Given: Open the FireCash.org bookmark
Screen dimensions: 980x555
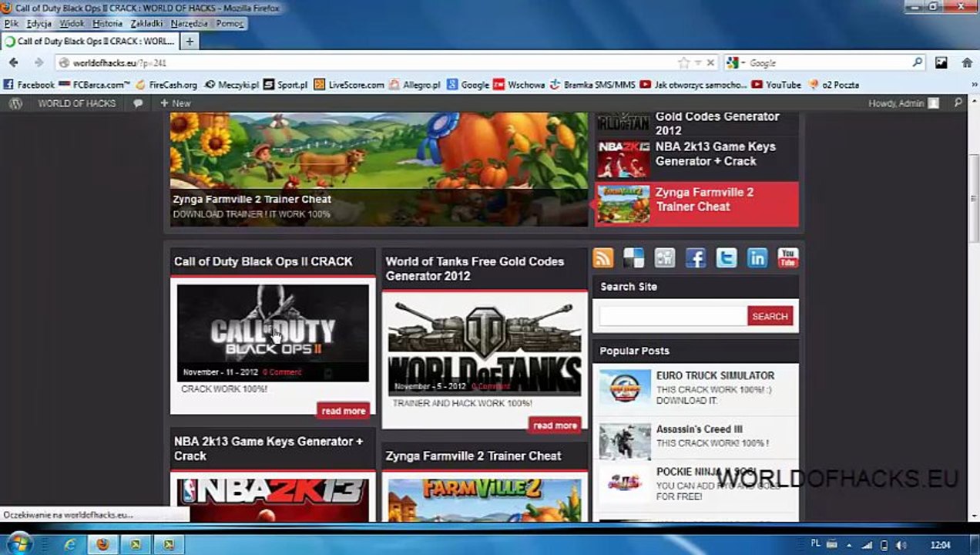Looking at the screenshot, I should click(166, 85).
